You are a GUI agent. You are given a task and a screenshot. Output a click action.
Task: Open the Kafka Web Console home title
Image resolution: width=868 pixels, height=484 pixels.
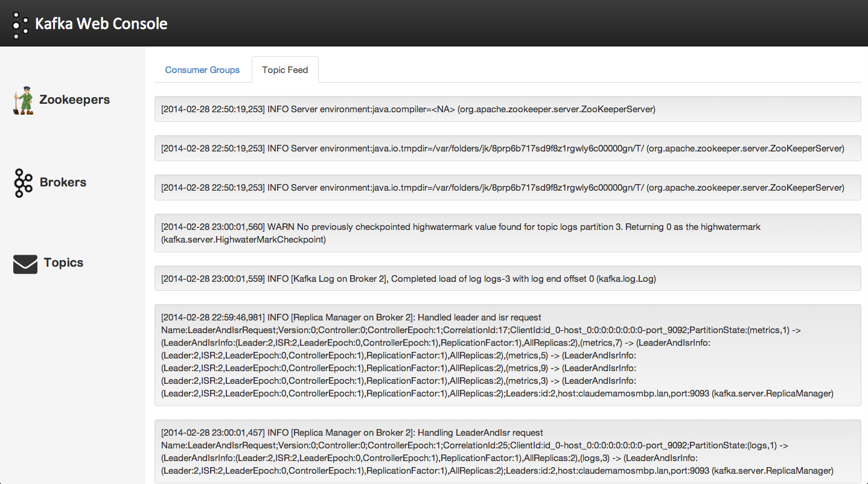tap(101, 24)
